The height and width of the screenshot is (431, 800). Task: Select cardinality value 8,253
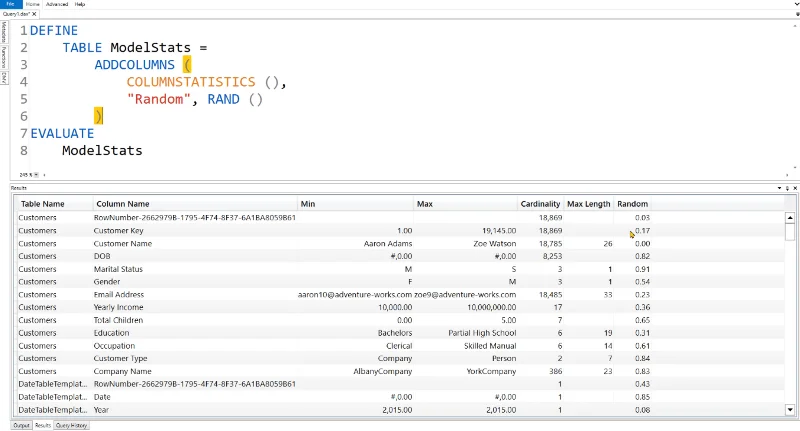(551, 256)
